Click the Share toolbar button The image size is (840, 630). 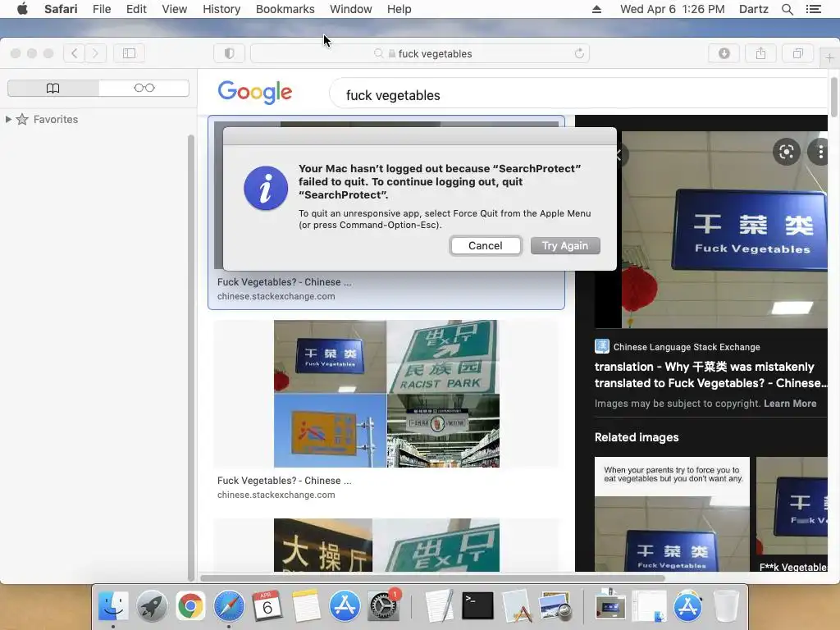[x=760, y=53]
